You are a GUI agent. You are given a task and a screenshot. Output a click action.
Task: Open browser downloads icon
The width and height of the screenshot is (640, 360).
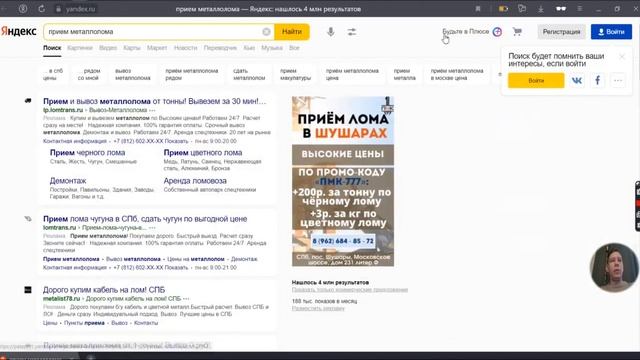[540, 9]
